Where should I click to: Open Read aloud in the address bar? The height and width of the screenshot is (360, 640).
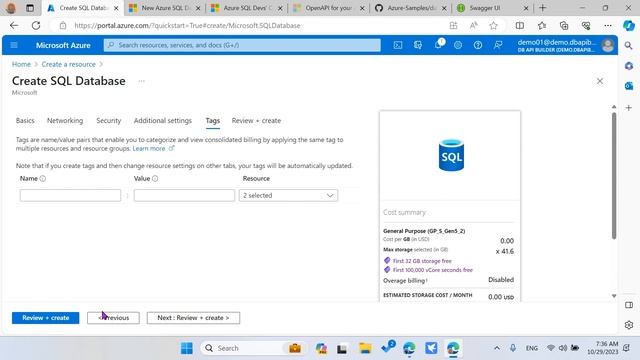(x=473, y=25)
